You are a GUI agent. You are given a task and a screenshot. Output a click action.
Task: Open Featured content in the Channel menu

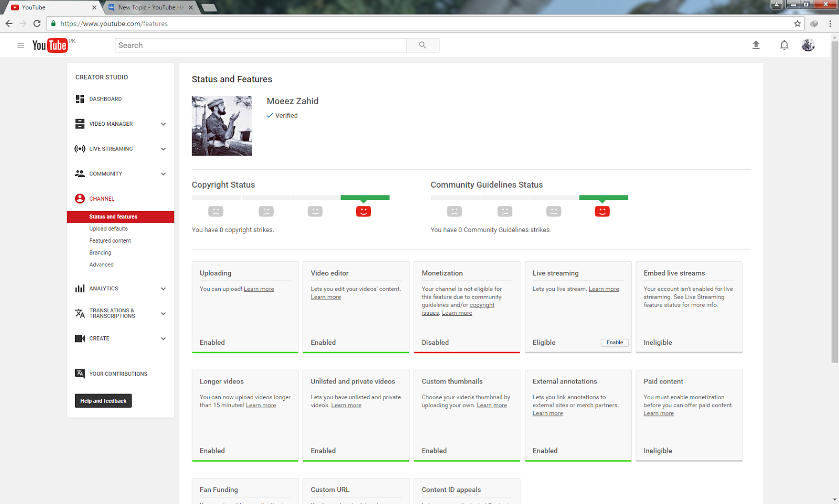(110, 241)
